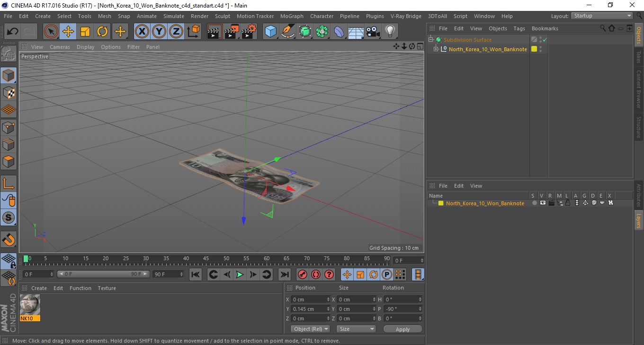Add a Light object
Viewport: 644px width, 345px height.
click(390, 32)
